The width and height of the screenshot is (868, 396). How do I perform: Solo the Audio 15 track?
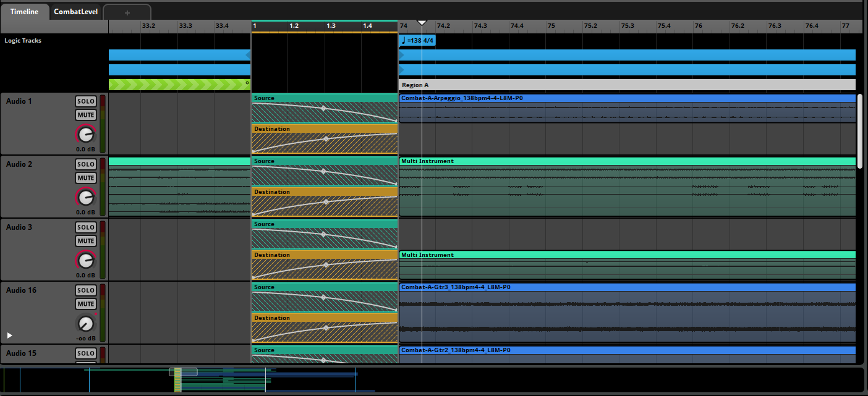(x=86, y=353)
